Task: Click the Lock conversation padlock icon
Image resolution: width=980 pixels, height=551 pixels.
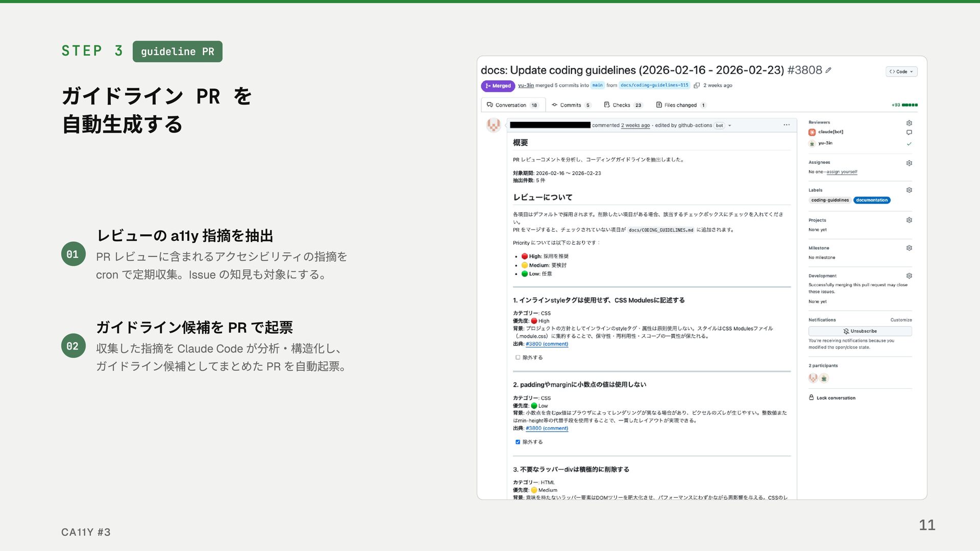Action: (x=811, y=397)
